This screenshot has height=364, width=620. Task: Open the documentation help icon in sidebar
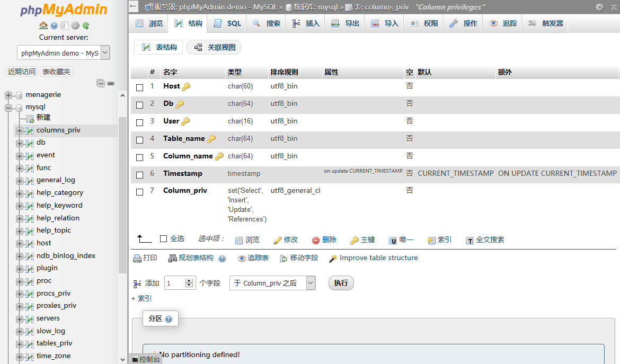54,25
